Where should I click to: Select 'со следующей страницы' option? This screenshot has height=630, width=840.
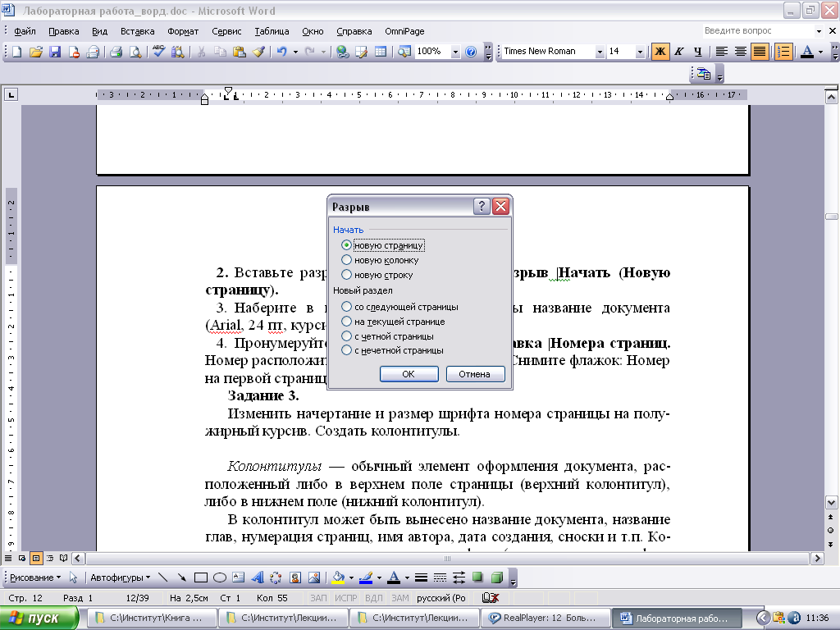(x=347, y=307)
